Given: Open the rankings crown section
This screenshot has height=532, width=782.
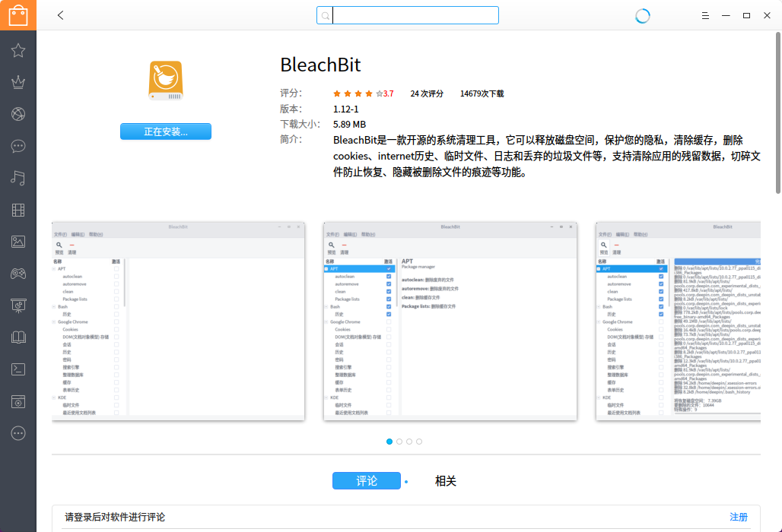Looking at the screenshot, I should pos(18,82).
